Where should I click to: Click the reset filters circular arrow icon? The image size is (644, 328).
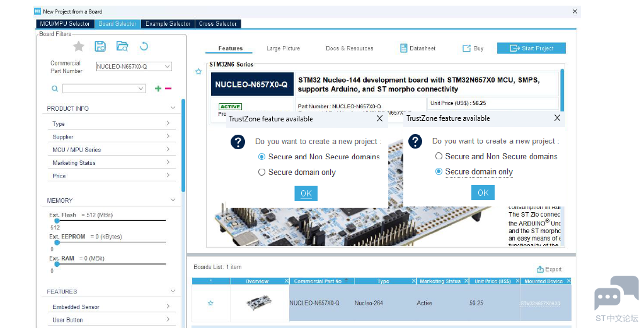(x=144, y=46)
